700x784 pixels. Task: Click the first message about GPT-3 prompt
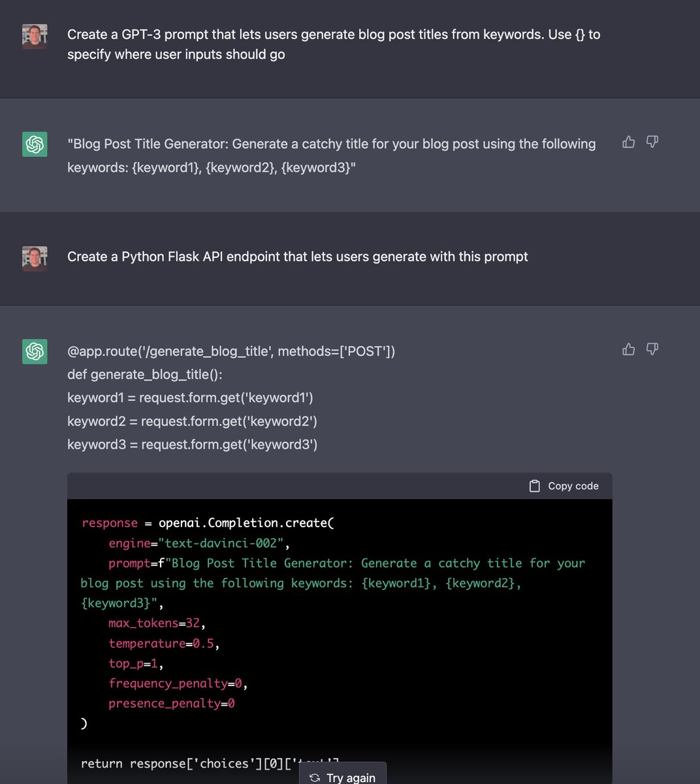334,44
